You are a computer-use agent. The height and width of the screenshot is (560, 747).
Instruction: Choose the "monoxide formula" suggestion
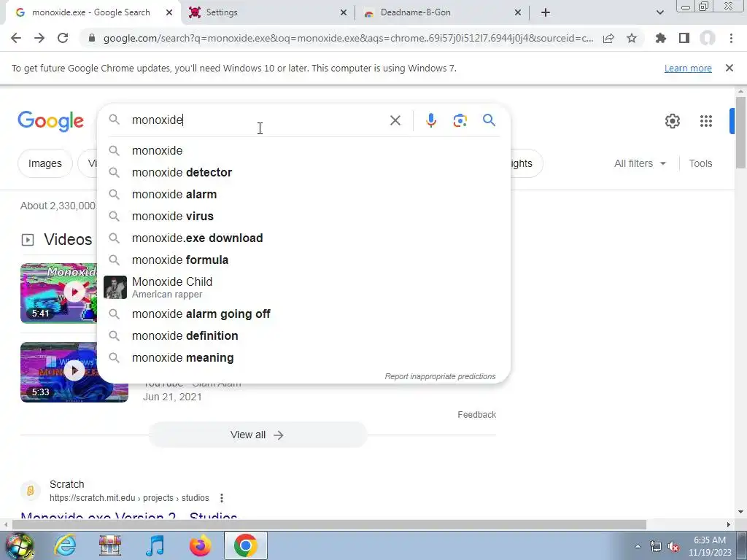pyautogui.click(x=303, y=260)
